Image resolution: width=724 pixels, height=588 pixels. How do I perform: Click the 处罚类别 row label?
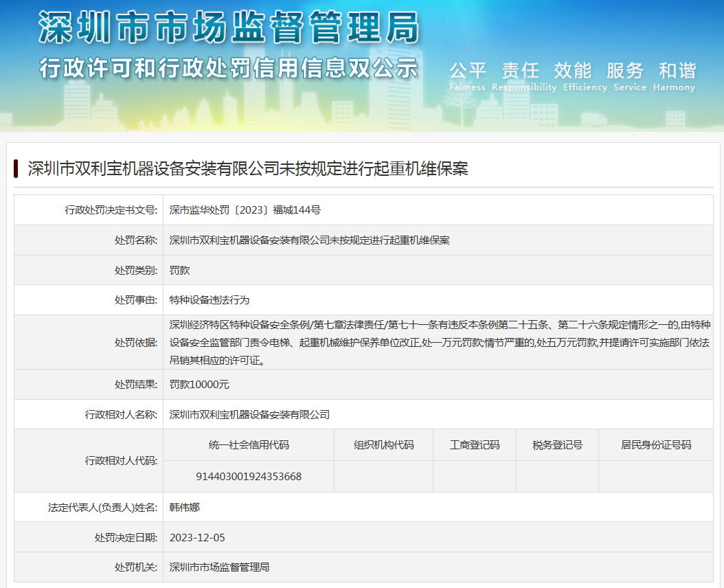click(136, 270)
